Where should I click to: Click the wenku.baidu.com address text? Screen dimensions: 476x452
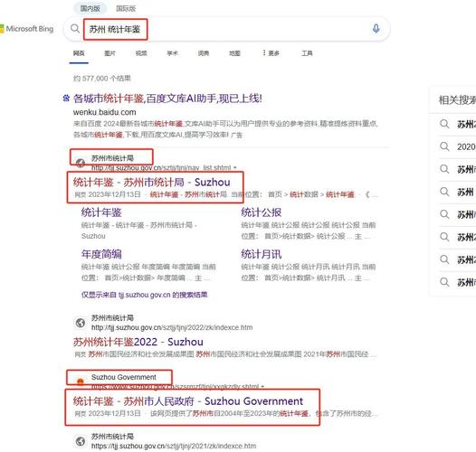(104, 112)
